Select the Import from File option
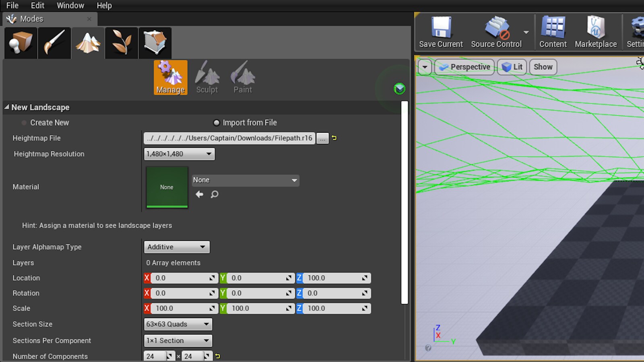The image size is (644, 362). [x=216, y=123]
